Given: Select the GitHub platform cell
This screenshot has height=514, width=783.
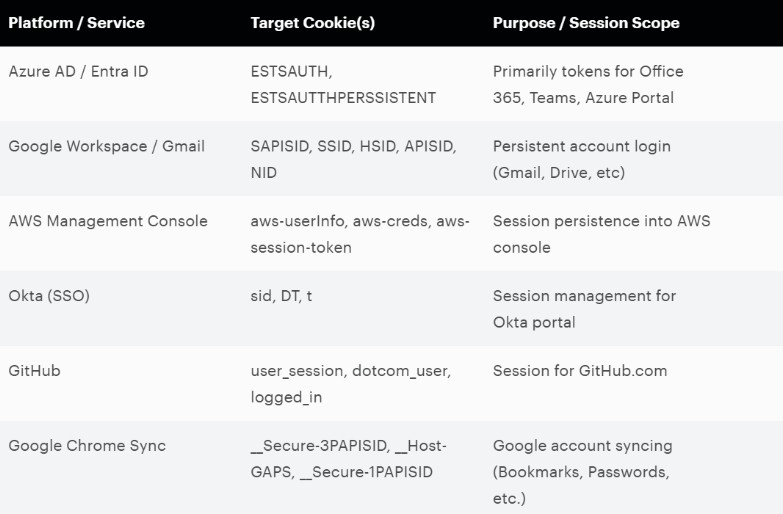Looking at the screenshot, I should (34, 371).
